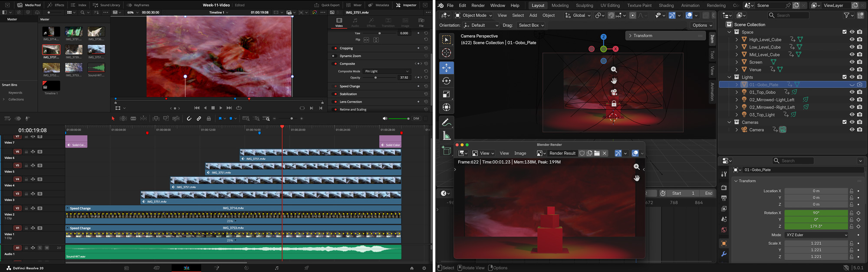Enable the timeline link clips icon

199,118
